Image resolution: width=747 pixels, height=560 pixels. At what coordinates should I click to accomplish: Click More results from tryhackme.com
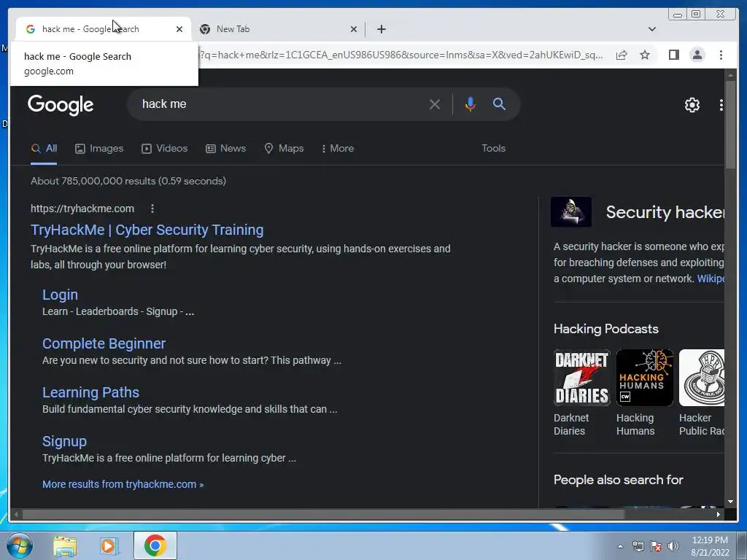pos(123,484)
